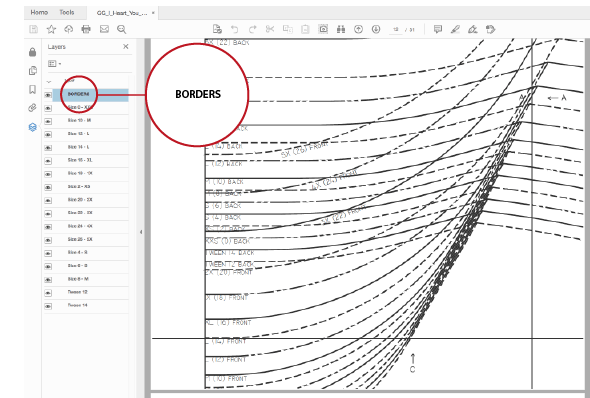Select the Size 26 - 5X layer name
This screenshot has height=398, width=590.
click(80, 239)
